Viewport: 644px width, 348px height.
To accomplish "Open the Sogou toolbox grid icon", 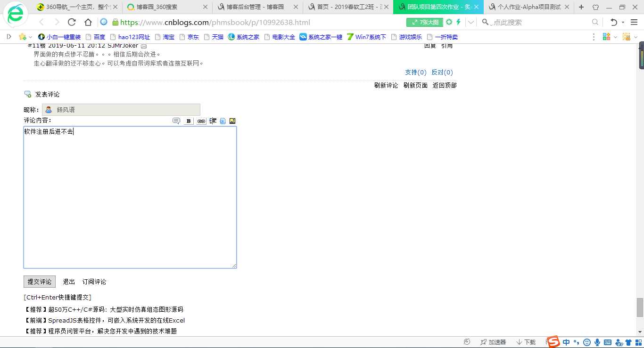I will point(638,342).
